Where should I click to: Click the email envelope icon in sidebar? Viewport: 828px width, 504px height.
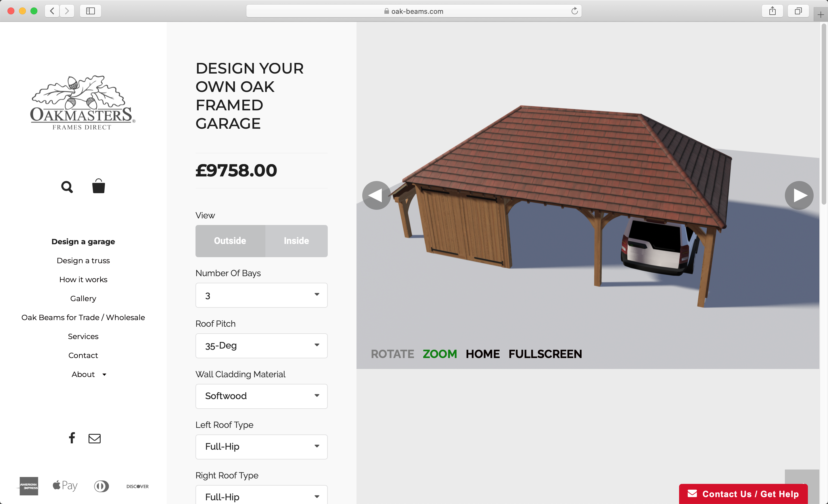point(94,438)
